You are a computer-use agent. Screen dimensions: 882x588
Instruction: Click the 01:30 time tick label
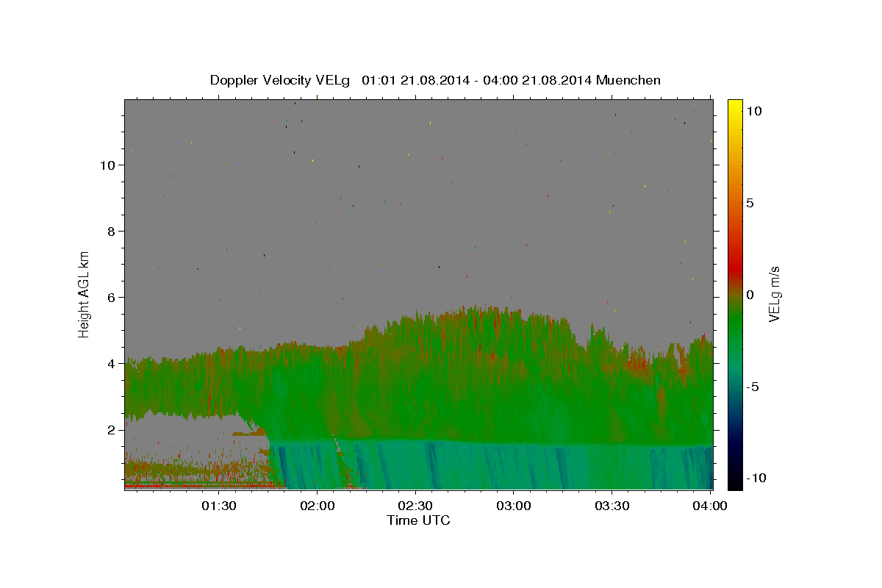(x=219, y=506)
